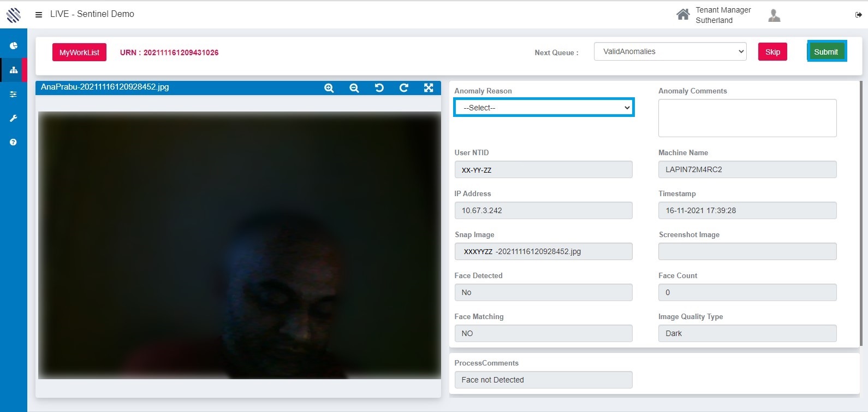Click the logout icon at top right
Image resolution: width=868 pixels, height=412 pixels.
coord(858,15)
